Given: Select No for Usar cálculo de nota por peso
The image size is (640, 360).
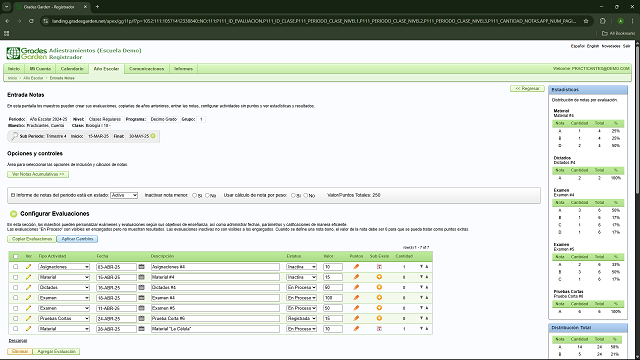Looking at the screenshot, I should [306, 196].
